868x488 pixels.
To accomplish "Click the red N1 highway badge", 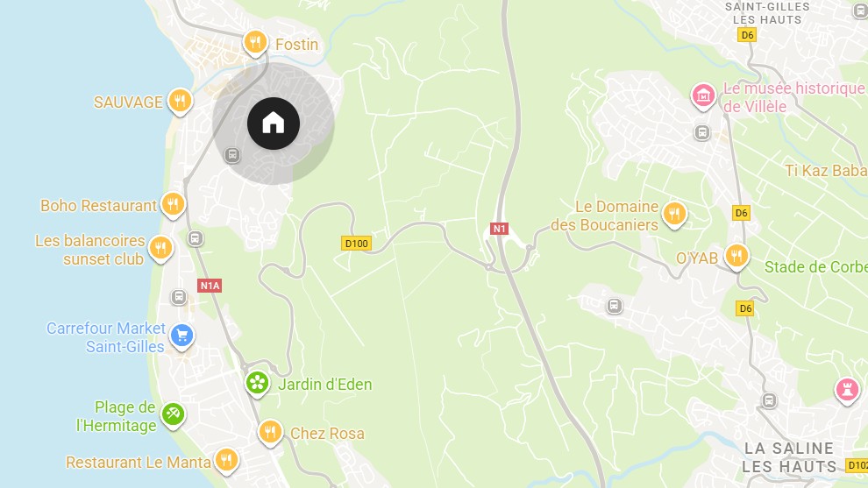I will pyautogui.click(x=500, y=229).
